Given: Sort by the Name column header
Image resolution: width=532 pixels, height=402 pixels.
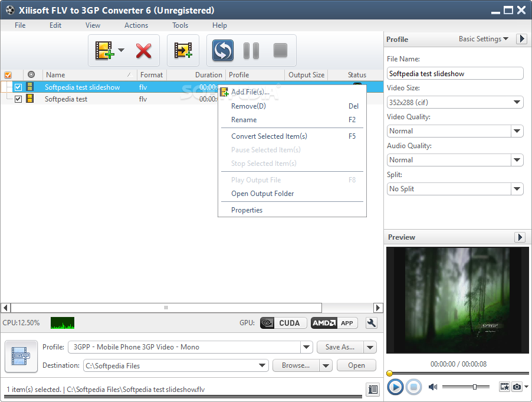Looking at the screenshot, I should pyautogui.click(x=90, y=75).
